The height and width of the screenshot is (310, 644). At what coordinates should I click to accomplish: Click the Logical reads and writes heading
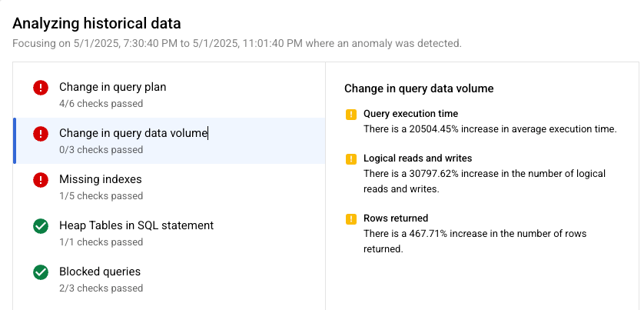pos(417,158)
